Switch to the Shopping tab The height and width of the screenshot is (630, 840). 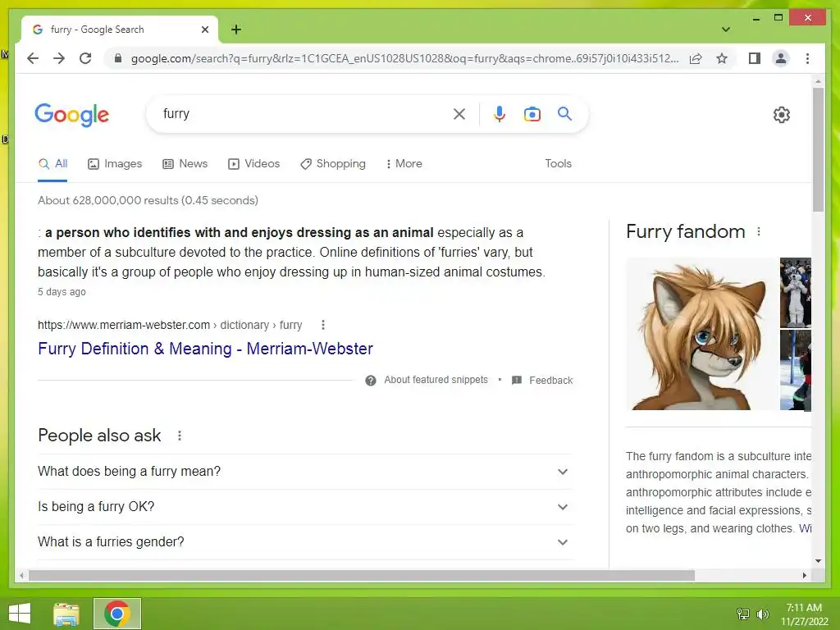point(333,164)
